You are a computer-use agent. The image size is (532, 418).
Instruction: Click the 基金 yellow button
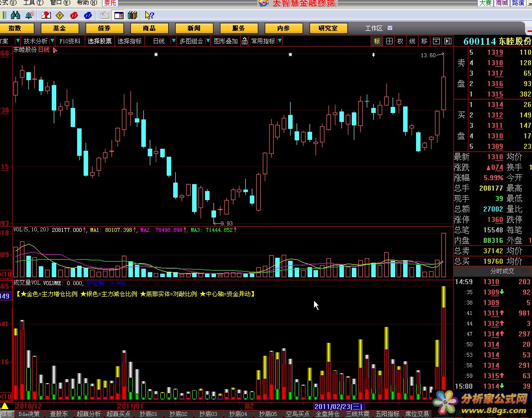(x=60, y=28)
